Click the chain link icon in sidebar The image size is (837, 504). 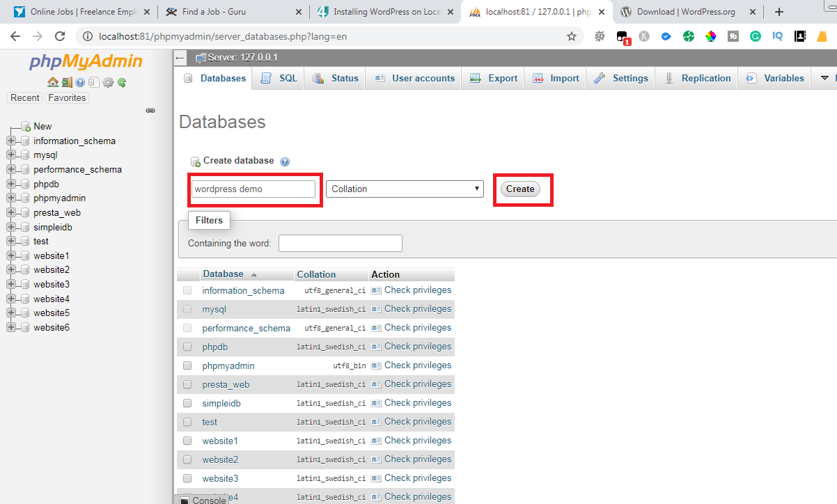(150, 110)
